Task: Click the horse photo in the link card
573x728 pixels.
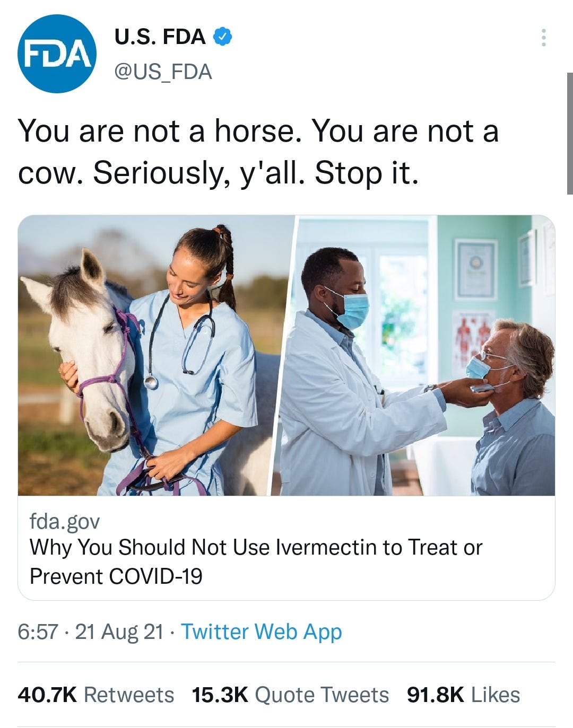Action: (143, 355)
